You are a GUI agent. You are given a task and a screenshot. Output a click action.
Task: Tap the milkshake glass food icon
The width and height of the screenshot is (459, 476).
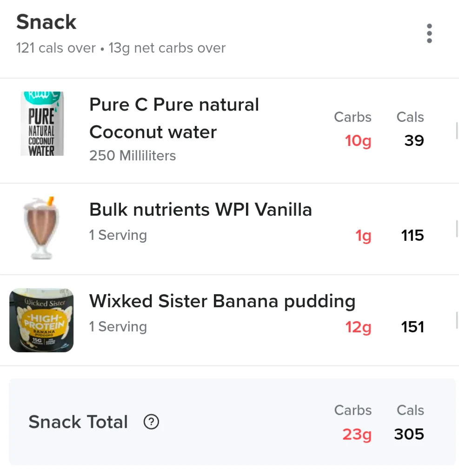point(41,228)
